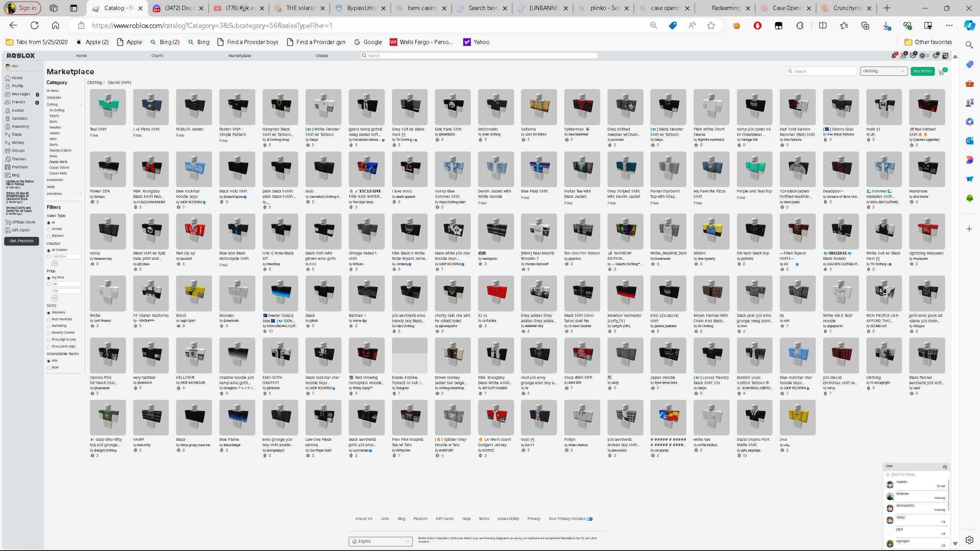This screenshot has height=551, width=980.
Task: Open the Charts navigation tab
Action: tap(157, 56)
